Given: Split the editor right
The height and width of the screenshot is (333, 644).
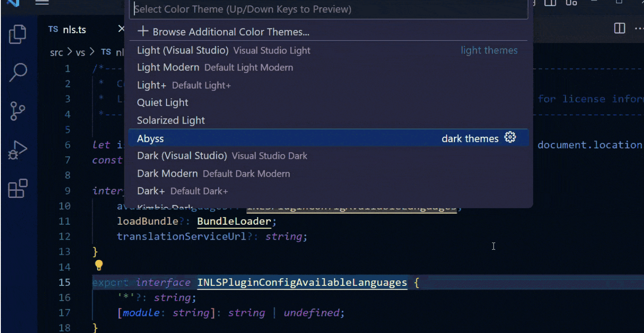Looking at the screenshot, I should click(620, 29).
